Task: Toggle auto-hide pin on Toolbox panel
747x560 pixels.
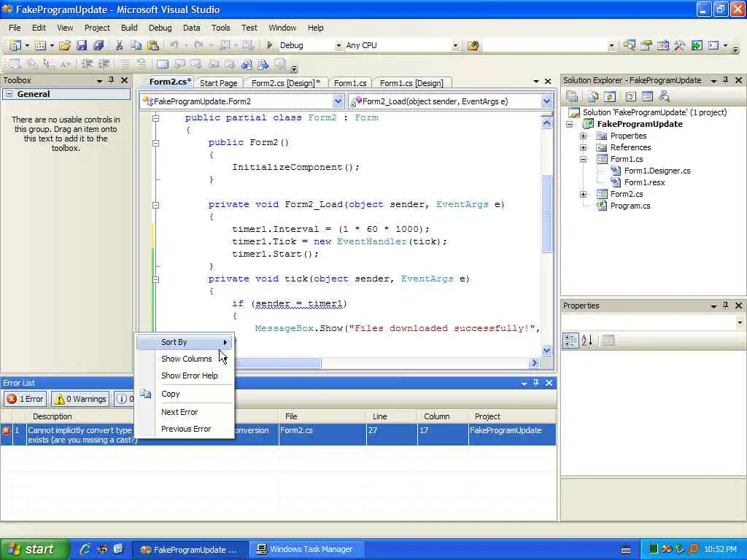Action: 111,80
